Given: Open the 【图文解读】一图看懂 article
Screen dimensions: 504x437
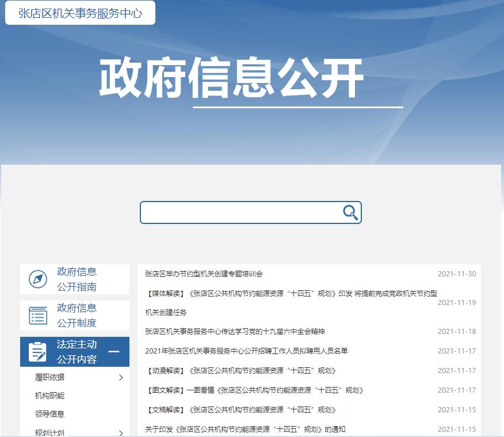Looking at the screenshot, I should (x=254, y=390).
